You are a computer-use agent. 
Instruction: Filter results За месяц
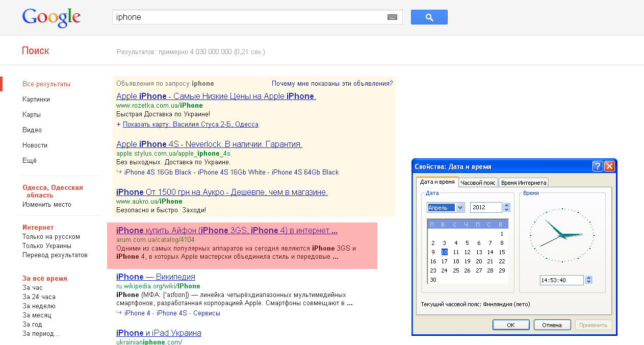[x=37, y=315]
